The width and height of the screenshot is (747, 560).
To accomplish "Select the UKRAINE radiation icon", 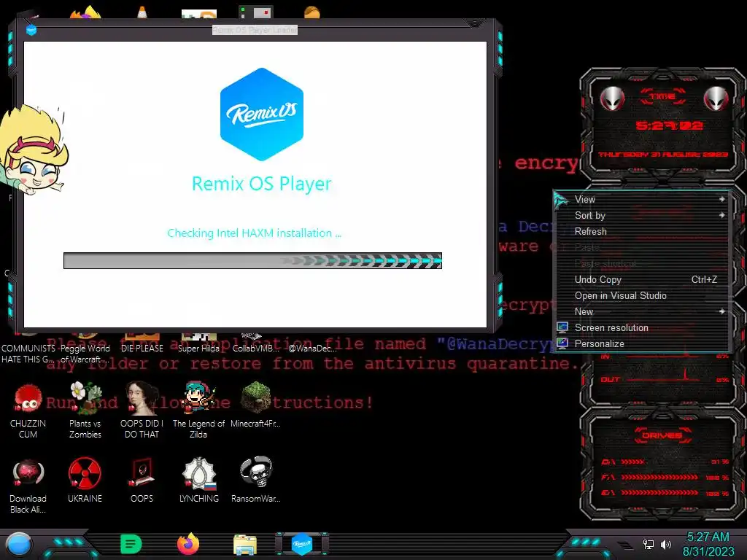I will click(85, 481).
